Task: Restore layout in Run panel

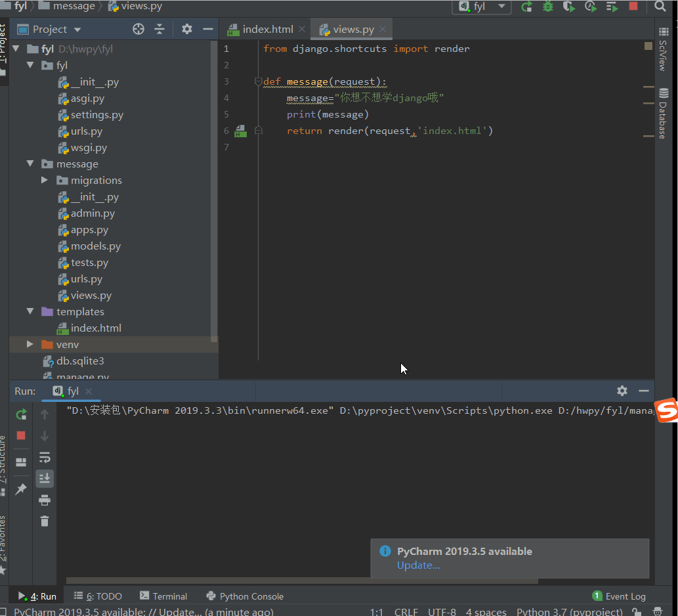Action: coord(21,462)
